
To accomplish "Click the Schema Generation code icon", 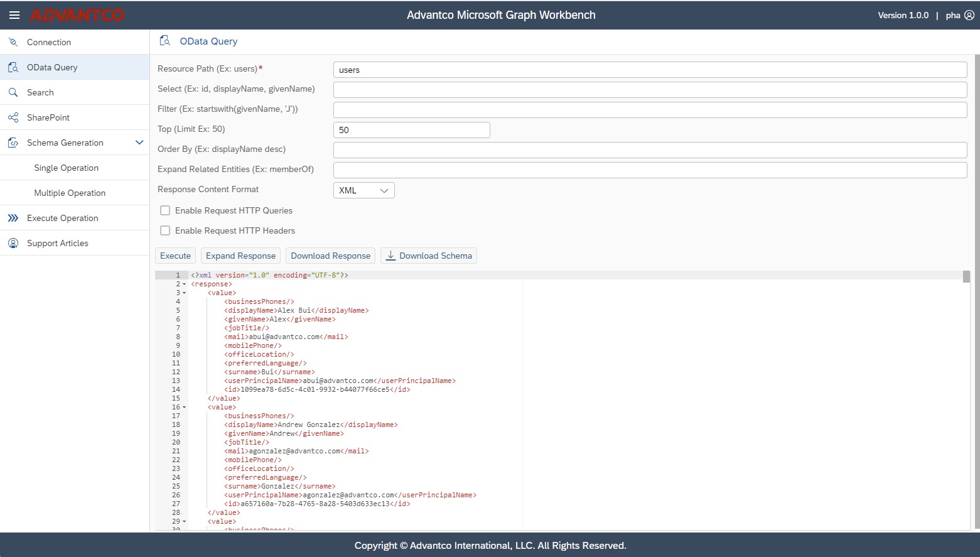I will (13, 143).
